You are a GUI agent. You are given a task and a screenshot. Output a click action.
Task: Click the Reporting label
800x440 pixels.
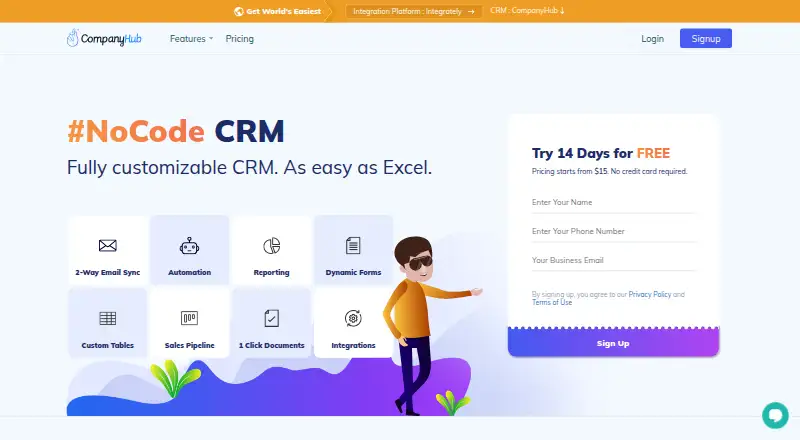point(271,273)
